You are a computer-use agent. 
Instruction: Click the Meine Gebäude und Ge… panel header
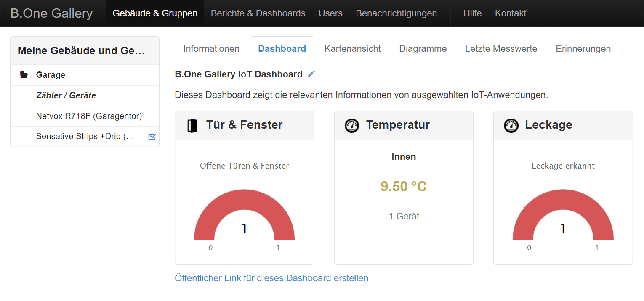(85, 51)
